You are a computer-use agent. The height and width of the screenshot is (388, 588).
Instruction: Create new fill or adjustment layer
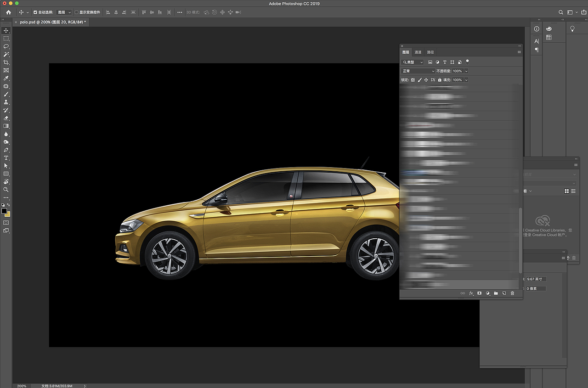click(x=487, y=293)
